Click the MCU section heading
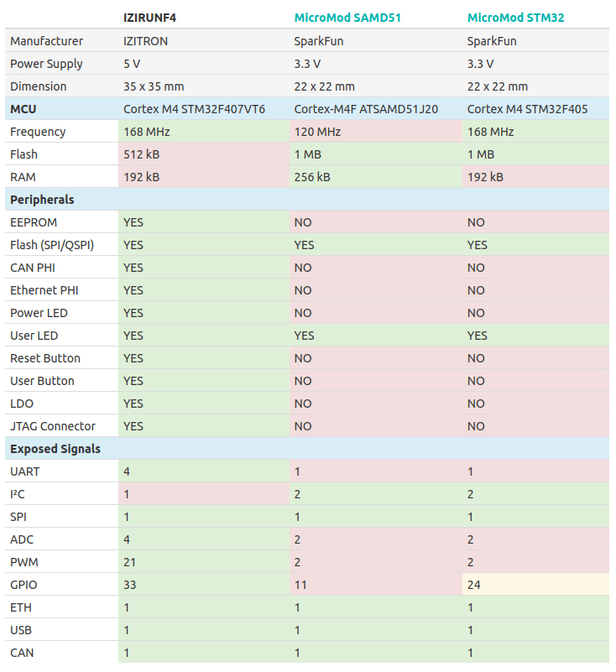616x672 pixels. coord(23,109)
